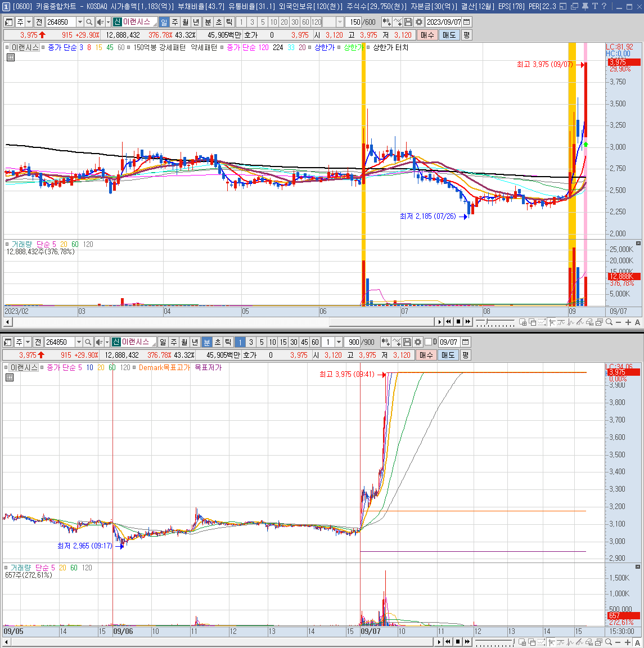Image resolution: width=644 pixels, height=648 pixels.
Task: Switch upper chart to 월 monthly period
Action: 186,22
